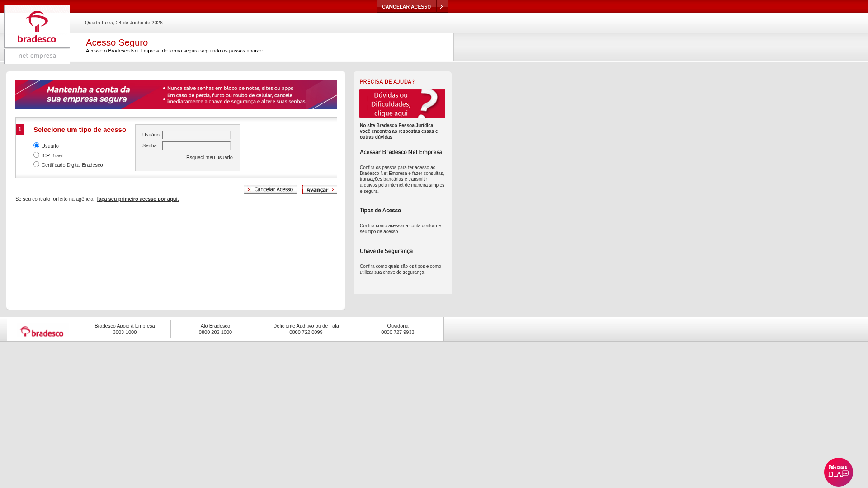Focus the Usuário input field
868x488 pixels.
click(196, 135)
